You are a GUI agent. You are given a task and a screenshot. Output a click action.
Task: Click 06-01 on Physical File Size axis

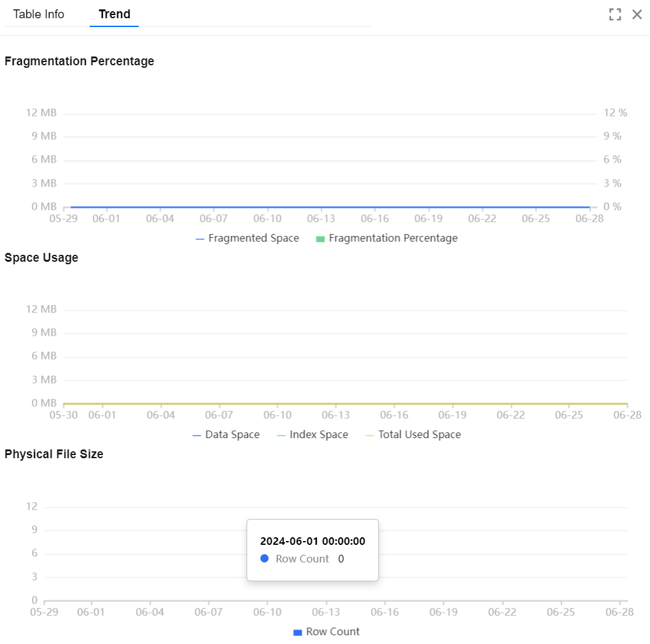pos(91,612)
